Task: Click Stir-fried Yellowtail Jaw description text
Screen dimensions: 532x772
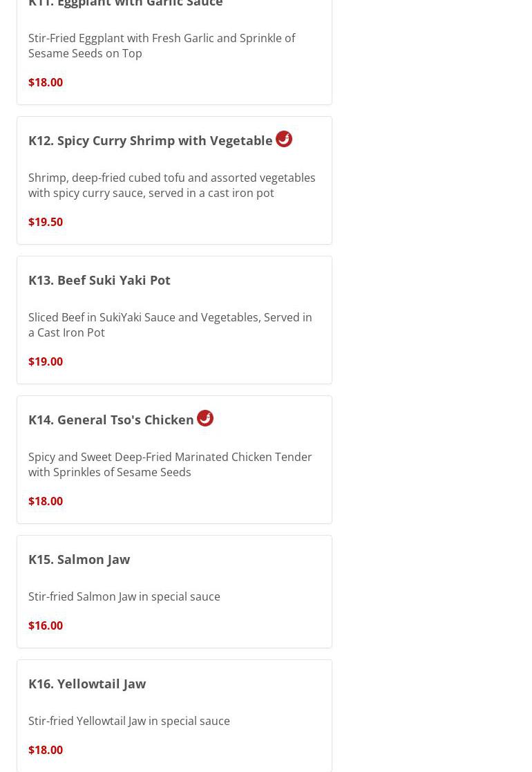Action: coord(129,722)
